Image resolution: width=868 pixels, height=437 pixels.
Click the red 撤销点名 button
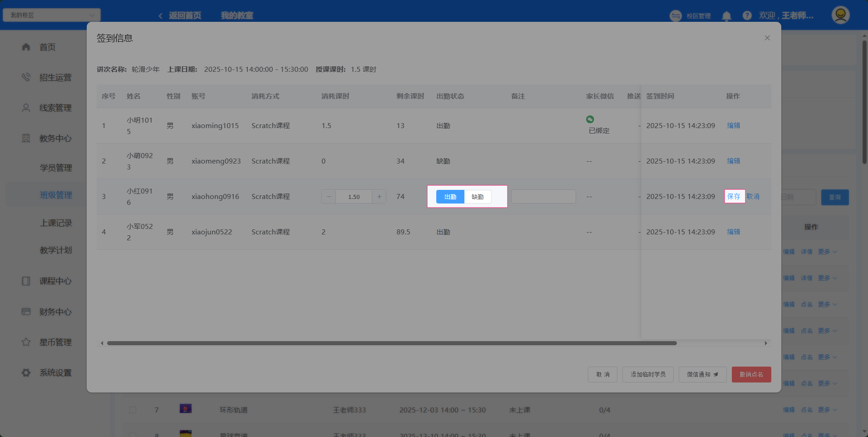tap(751, 374)
